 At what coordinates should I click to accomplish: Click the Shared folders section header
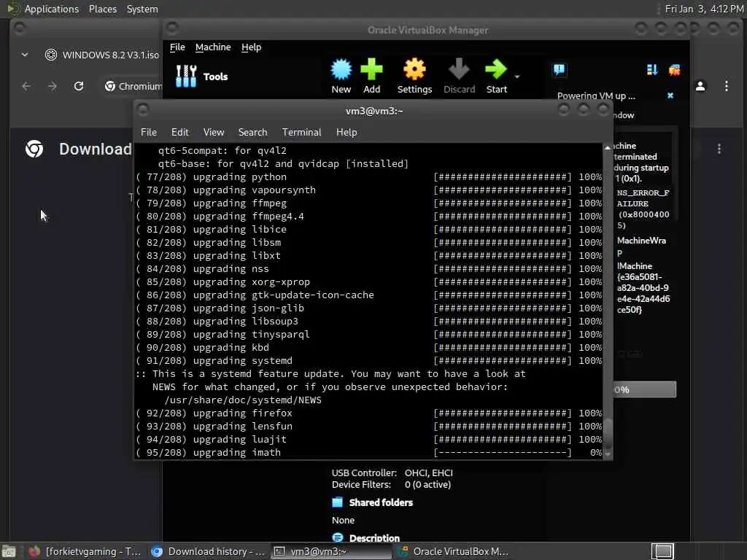coord(381,502)
